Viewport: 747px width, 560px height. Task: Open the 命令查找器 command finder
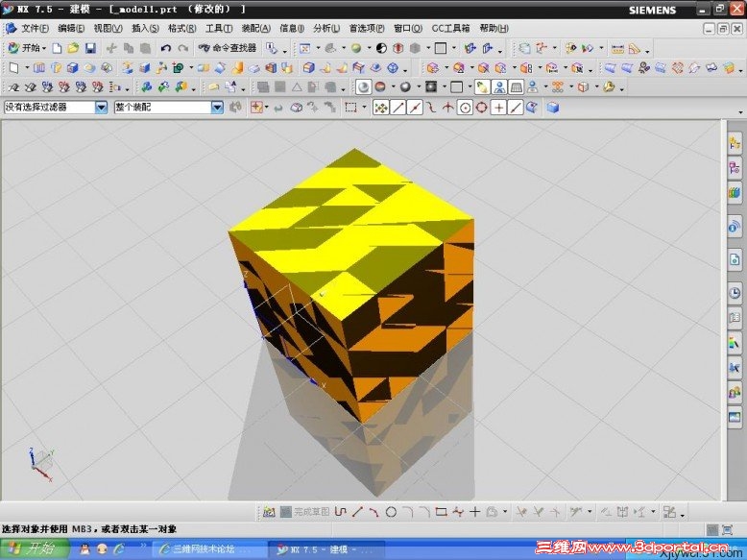(228, 48)
